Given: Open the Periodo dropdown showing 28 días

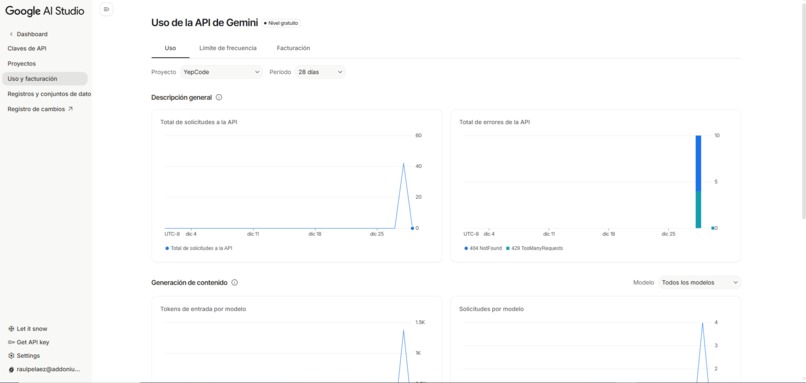Looking at the screenshot, I should [x=320, y=72].
